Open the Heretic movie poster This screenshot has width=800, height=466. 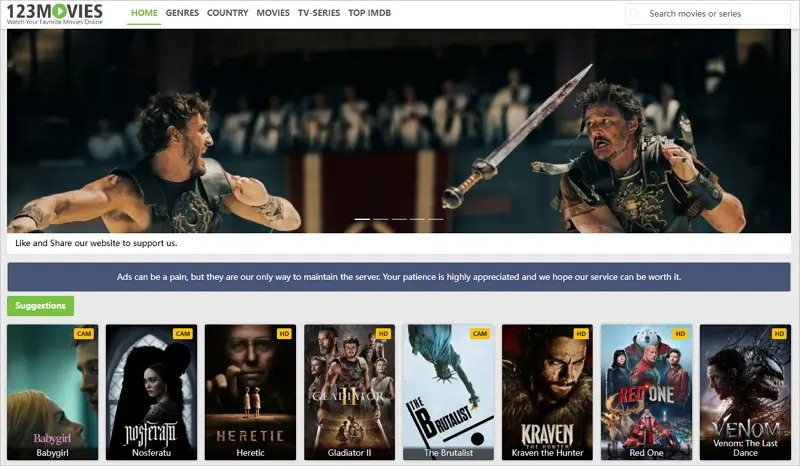coord(250,392)
